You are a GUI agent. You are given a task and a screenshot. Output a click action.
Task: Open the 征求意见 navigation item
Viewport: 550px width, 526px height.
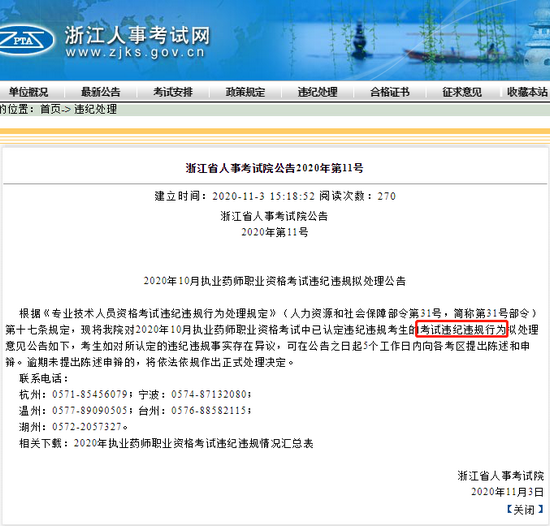pos(462,92)
